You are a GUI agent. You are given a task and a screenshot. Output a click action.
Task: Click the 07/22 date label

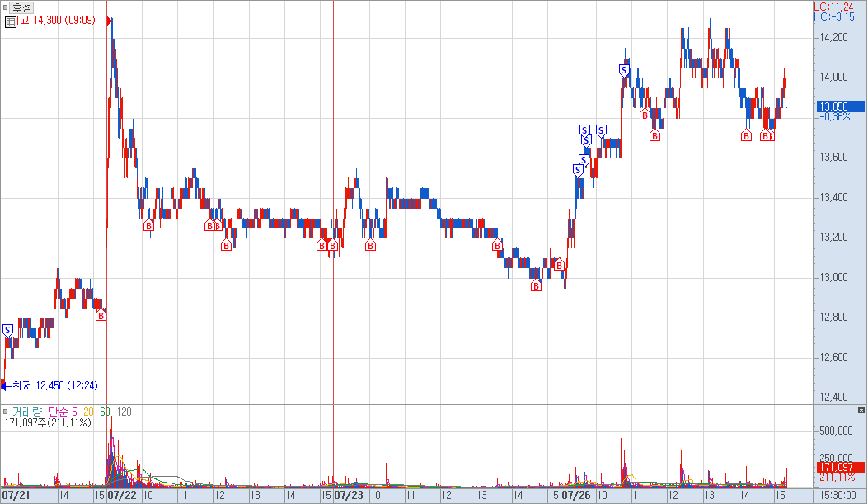122,495
